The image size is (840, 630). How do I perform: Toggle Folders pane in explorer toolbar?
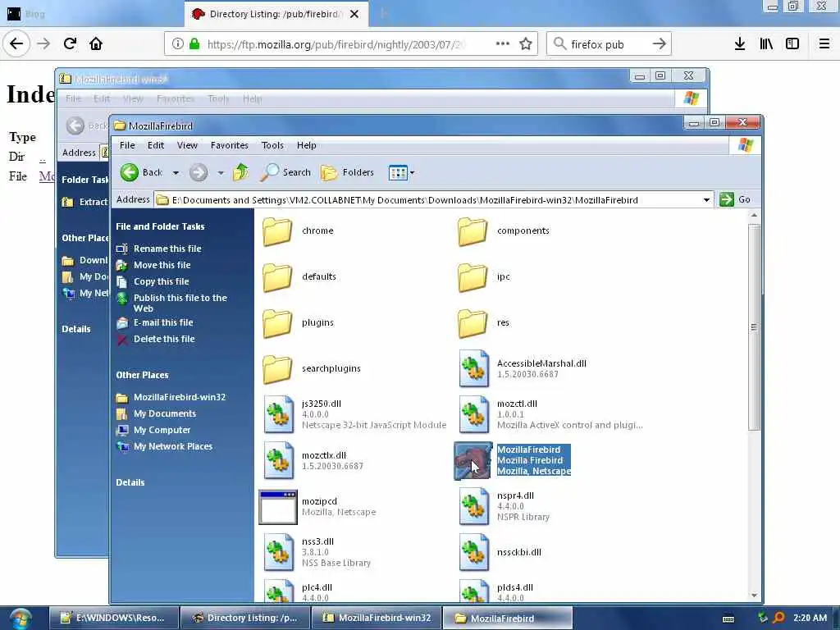[347, 172]
